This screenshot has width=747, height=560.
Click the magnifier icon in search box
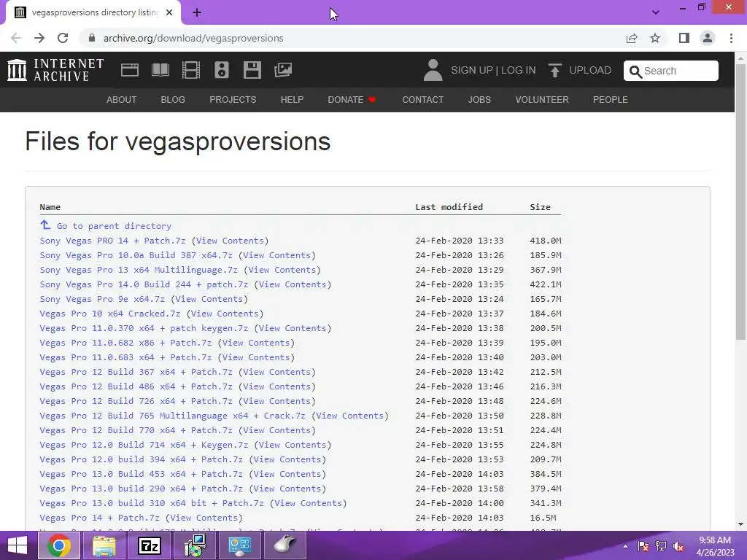635,71
